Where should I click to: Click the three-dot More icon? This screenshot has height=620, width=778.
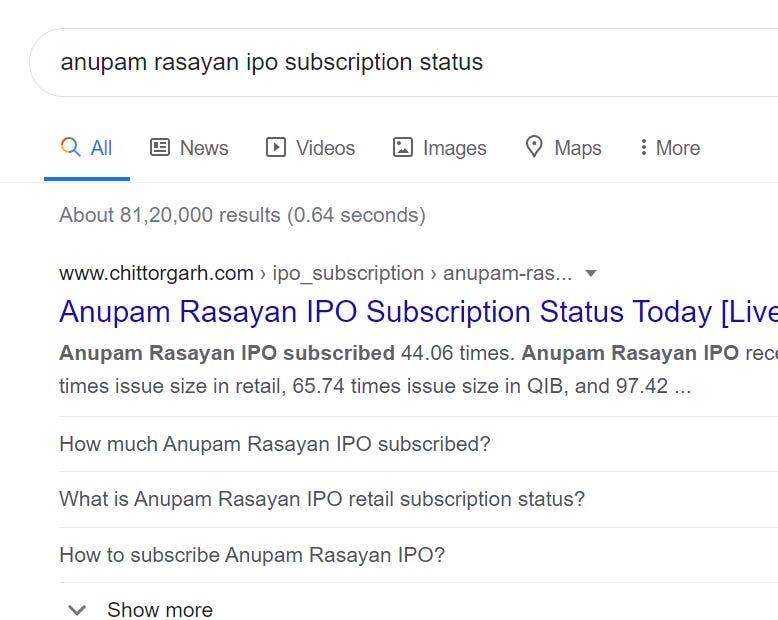point(644,147)
